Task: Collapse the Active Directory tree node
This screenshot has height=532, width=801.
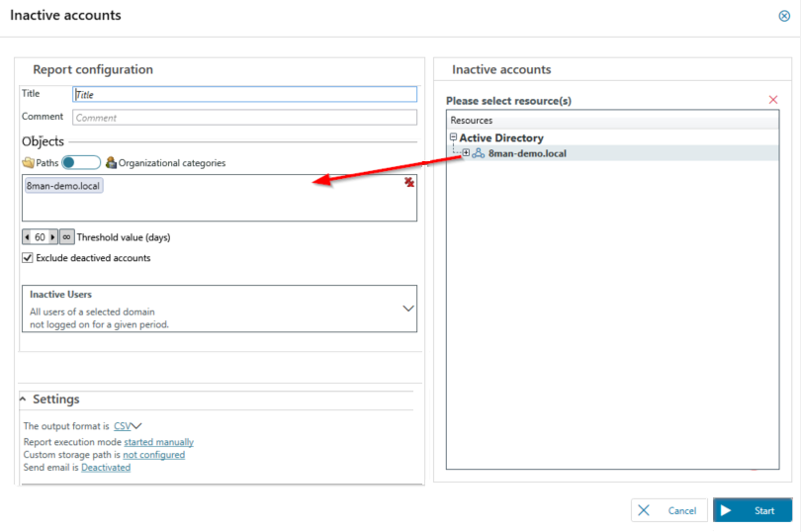Action: pos(453,138)
